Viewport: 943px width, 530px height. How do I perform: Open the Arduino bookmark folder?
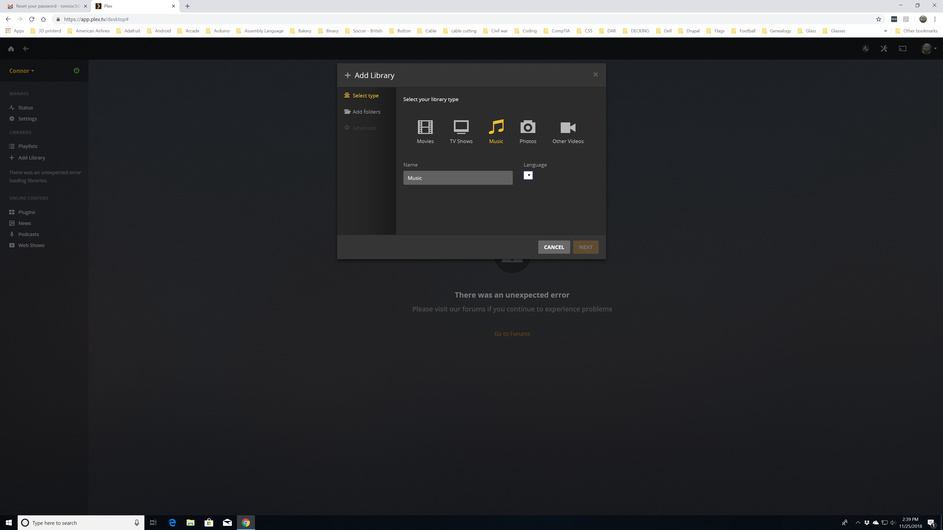pos(218,31)
